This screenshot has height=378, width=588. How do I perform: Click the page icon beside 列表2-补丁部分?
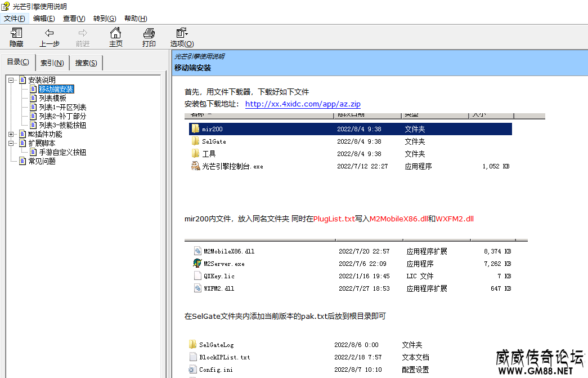tap(33, 116)
